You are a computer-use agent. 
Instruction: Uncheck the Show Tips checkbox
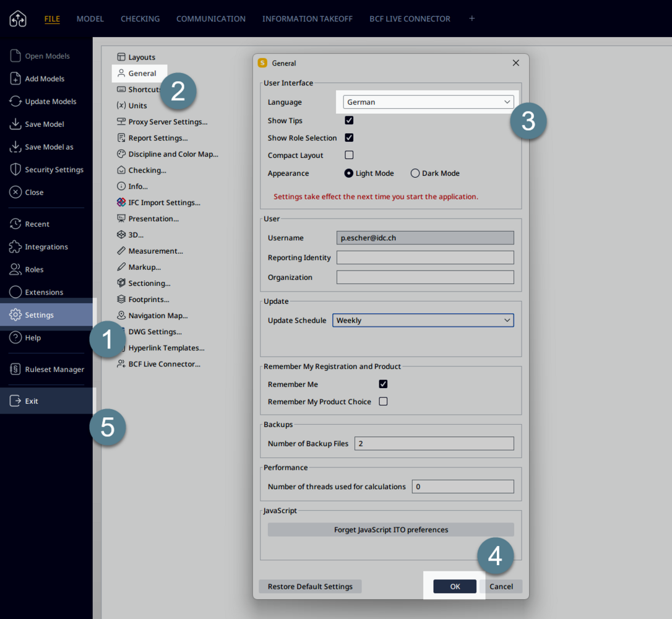pyautogui.click(x=349, y=121)
